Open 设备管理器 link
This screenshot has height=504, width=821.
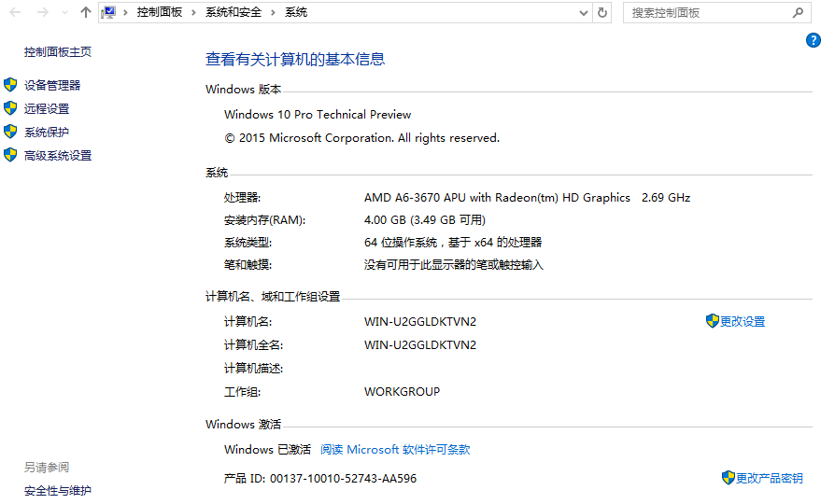pyautogui.click(x=52, y=85)
